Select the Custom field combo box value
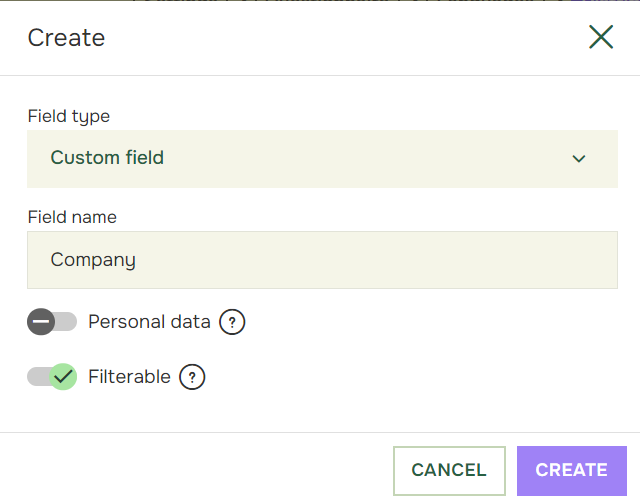Screen dimensions: 640x504 pyautogui.click(x=107, y=158)
